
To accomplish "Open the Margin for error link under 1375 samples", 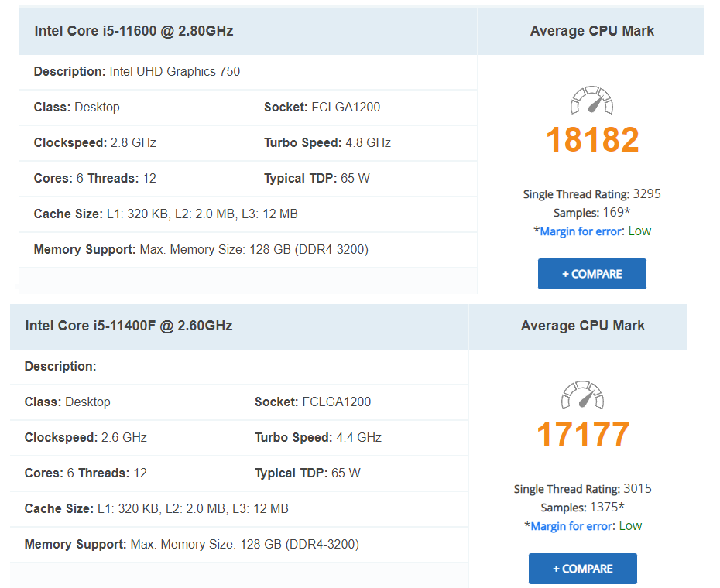I will click(571, 526).
